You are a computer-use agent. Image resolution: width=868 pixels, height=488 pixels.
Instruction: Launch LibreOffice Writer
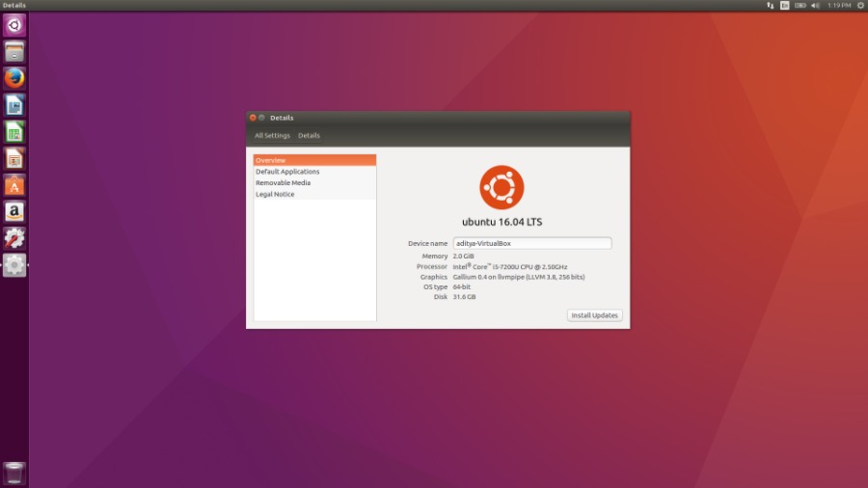[x=14, y=105]
